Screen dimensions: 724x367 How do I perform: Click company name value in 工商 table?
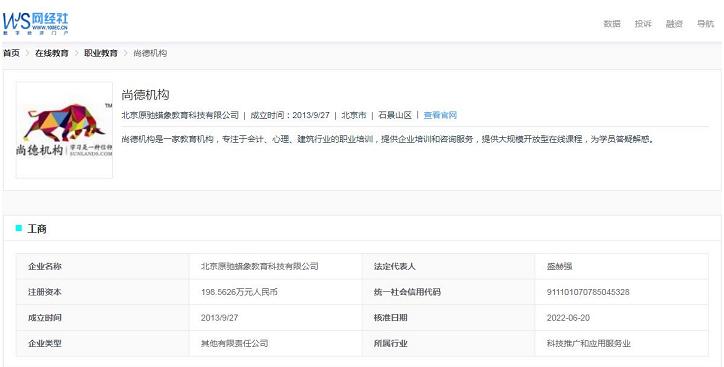pyautogui.click(x=259, y=266)
